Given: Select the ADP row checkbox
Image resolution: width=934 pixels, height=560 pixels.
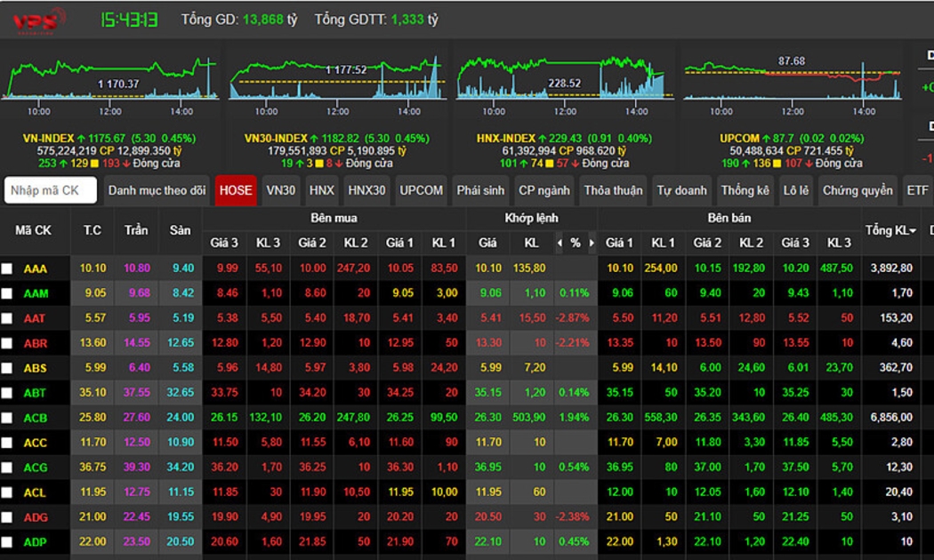Looking at the screenshot, I should tap(7, 542).
